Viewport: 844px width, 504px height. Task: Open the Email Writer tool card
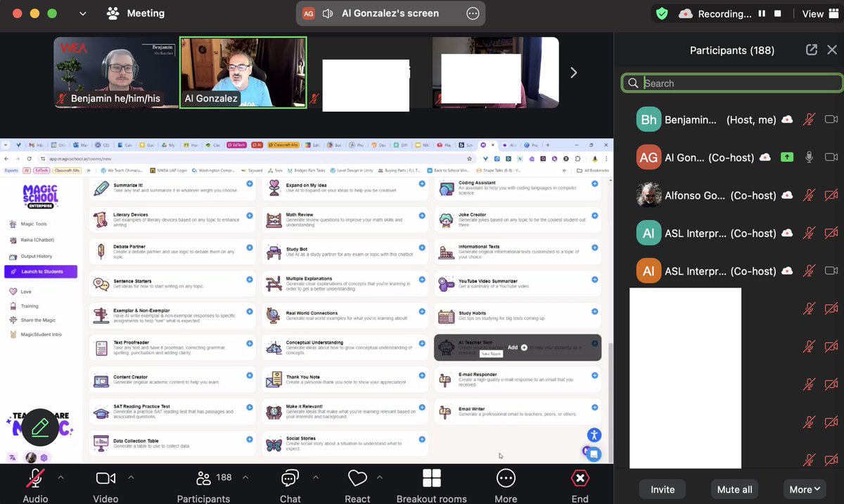click(518, 411)
